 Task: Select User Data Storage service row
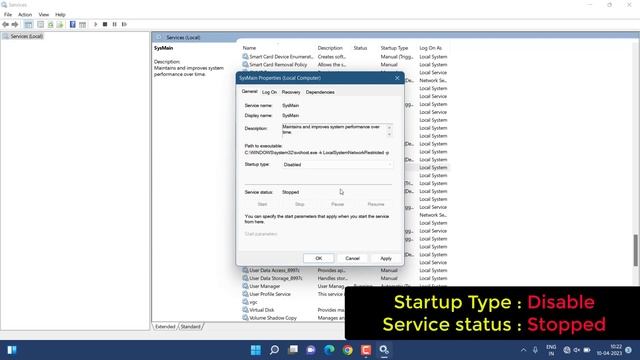[345, 278]
